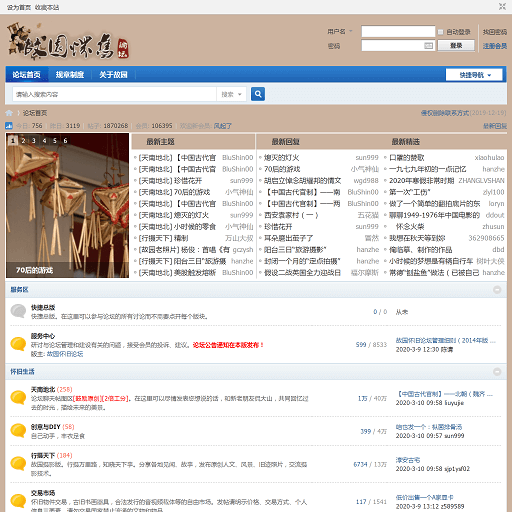Image resolution: width=512 pixels, height=512 pixels.
Task: Enable the 自动登录 checkbox
Action: [440, 32]
